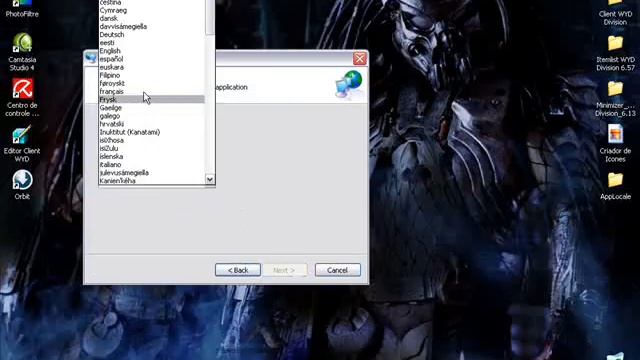Screen dimensions: 640x360
Task: Open the Editor Client WYD shortcut
Action: pyautogui.click(x=22, y=143)
